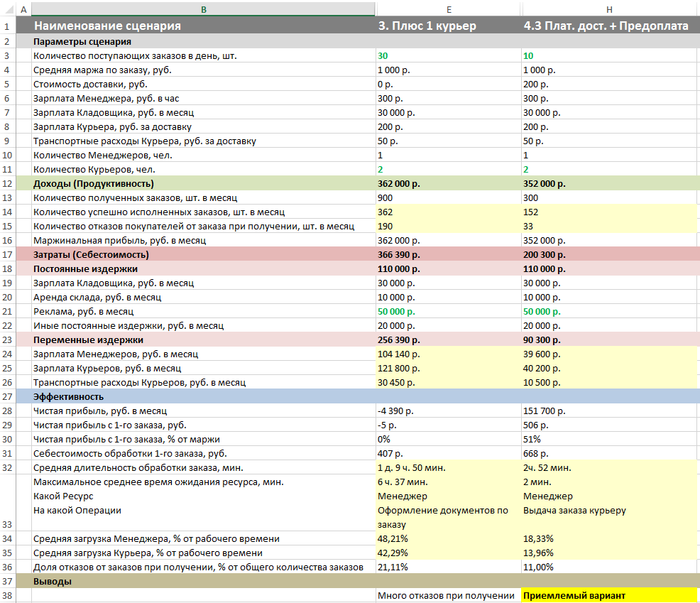Click the 'Транспортные расходы Курьера, руб. за доставку' label
Screen dimensions: 700x603
pyautogui.click(x=145, y=141)
